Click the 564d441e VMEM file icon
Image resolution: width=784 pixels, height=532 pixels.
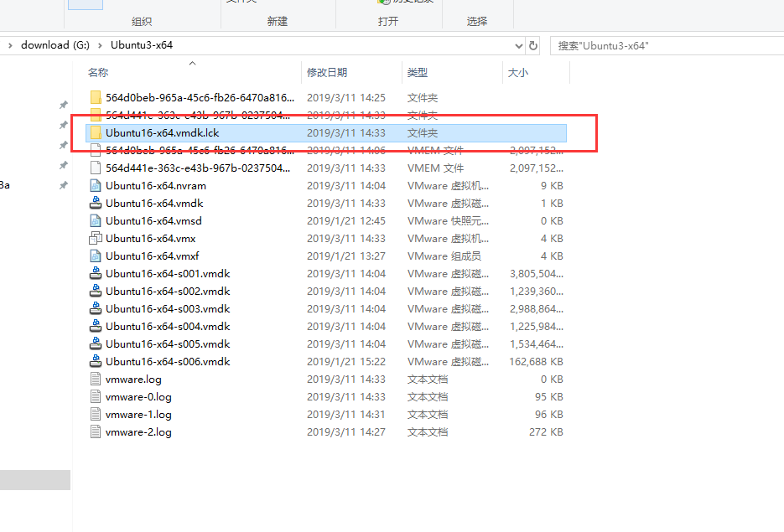pyautogui.click(x=96, y=168)
